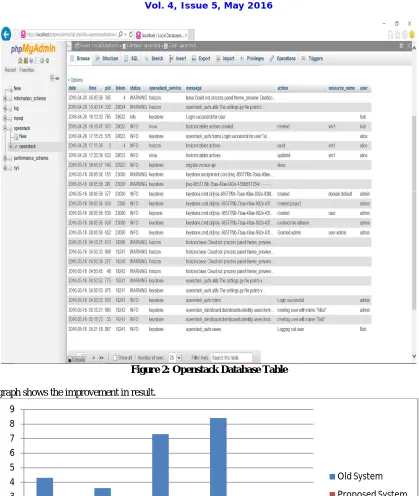Screen dimensions: 419x496
Task: Sort by the time column header
Action: [92, 88]
